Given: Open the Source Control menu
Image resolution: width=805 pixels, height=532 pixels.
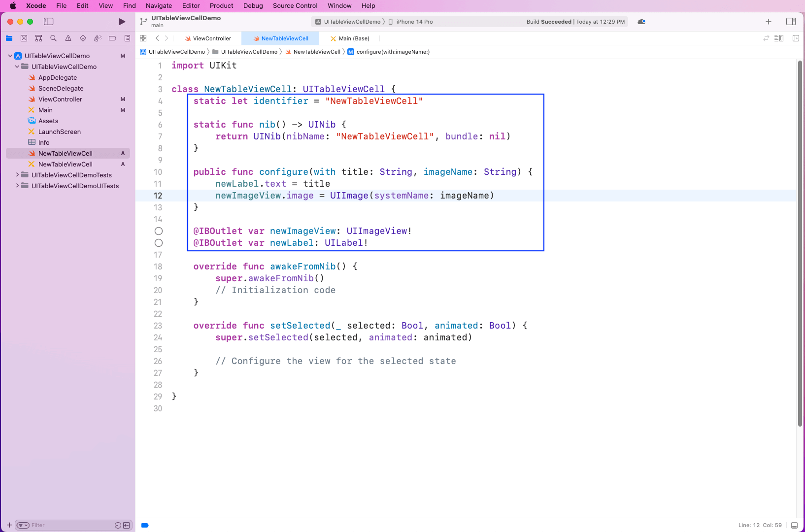Looking at the screenshot, I should pyautogui.click(x=295, y=5).
